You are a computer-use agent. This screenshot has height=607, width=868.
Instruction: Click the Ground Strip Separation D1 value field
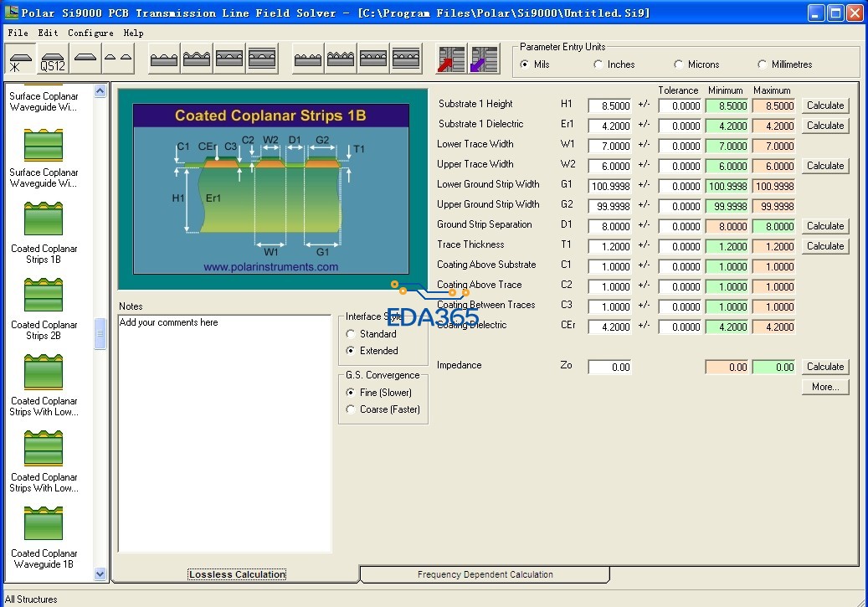pyautogui.click(x=609, y=227)
